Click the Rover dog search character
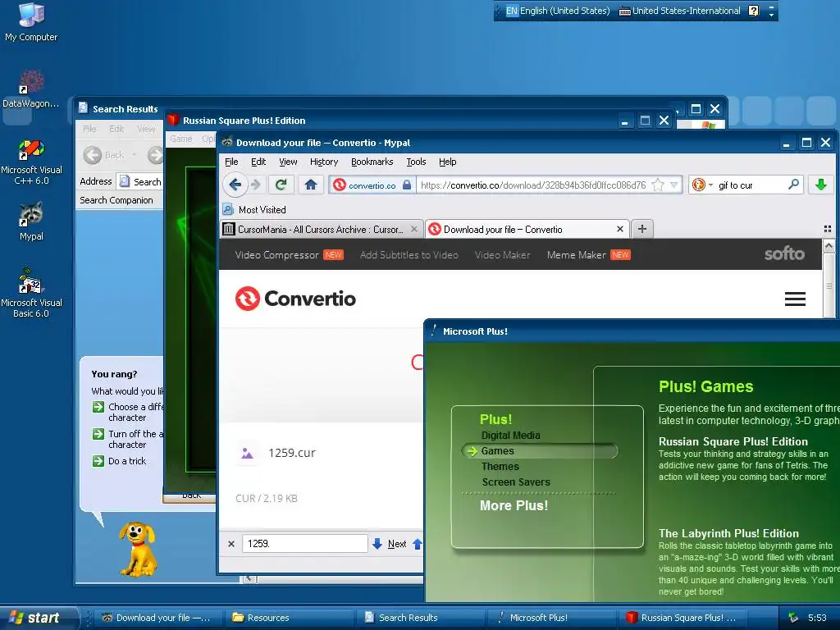840x630 pixels. click(138, 549)
